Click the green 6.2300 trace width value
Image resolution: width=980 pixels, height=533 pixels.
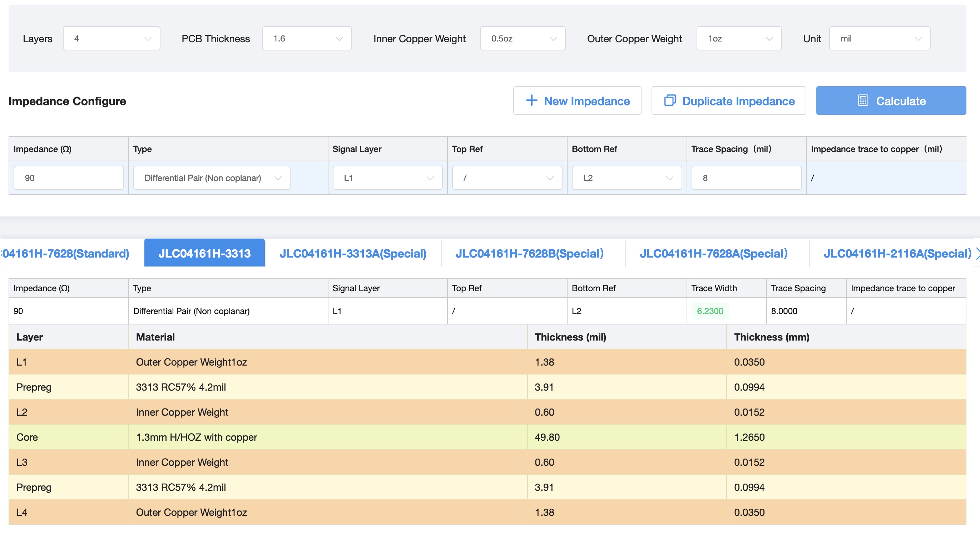[709, 311]
